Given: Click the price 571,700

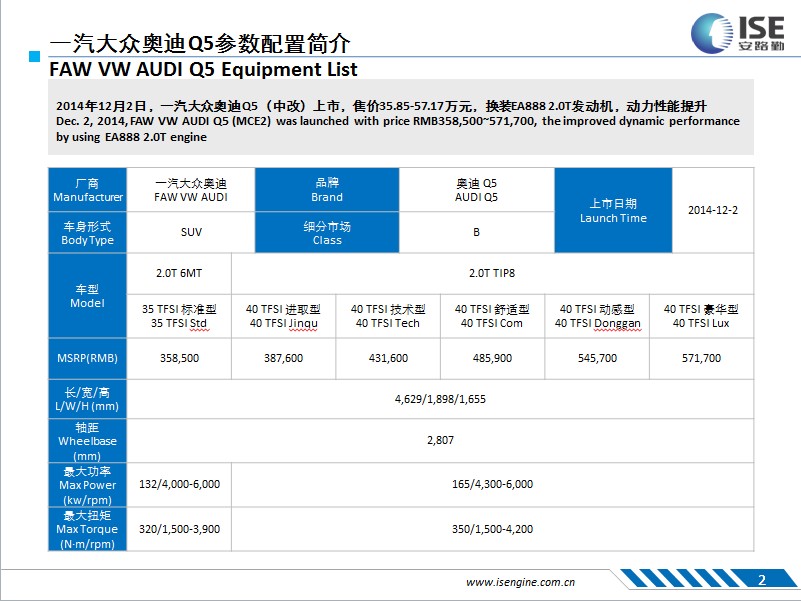Looking at the screenshot, I should click(701, 358).
